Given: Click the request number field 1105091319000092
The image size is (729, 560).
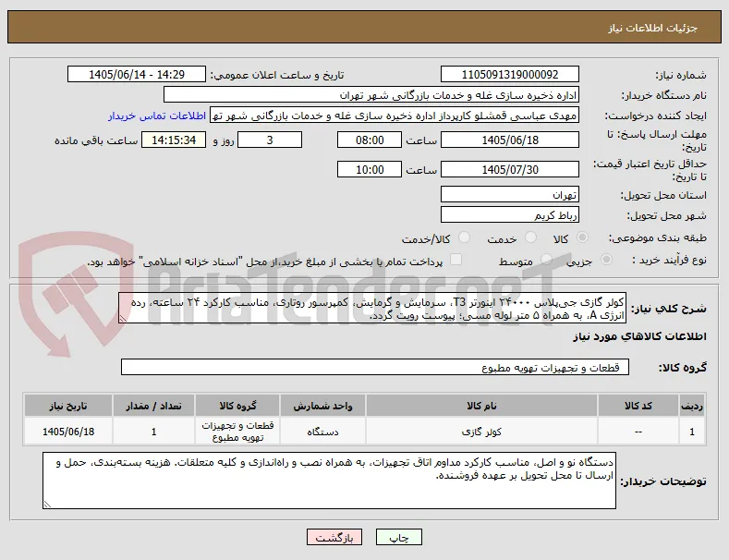Looking at the screenshot, I should [509, 75].
